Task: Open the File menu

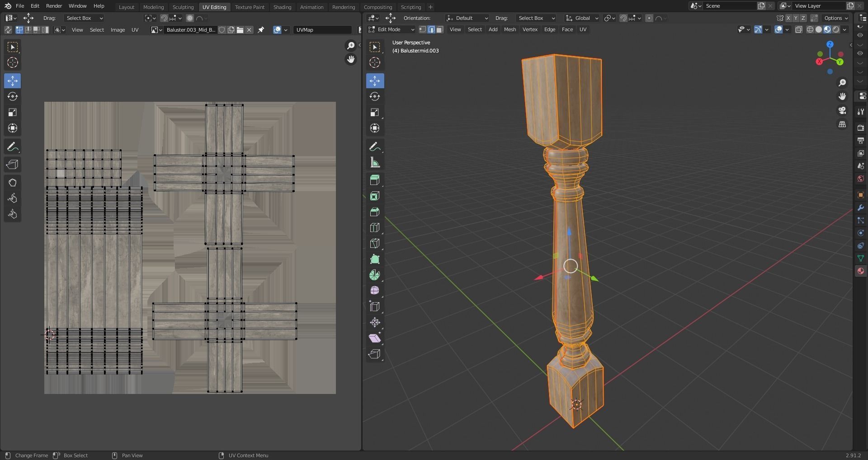Action: 20,6
